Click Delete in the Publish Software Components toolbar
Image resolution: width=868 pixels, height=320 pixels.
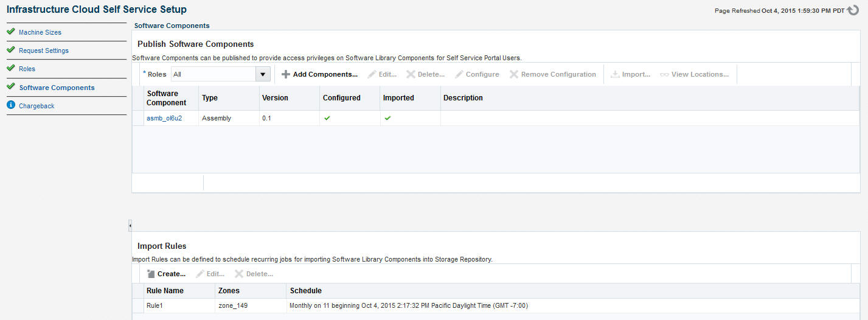click(426, 74)
